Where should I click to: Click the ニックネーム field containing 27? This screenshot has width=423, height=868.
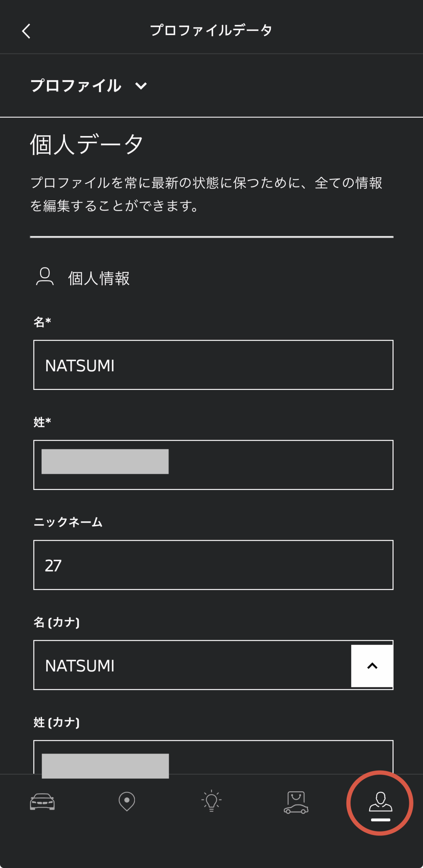[x=213, y=565]
